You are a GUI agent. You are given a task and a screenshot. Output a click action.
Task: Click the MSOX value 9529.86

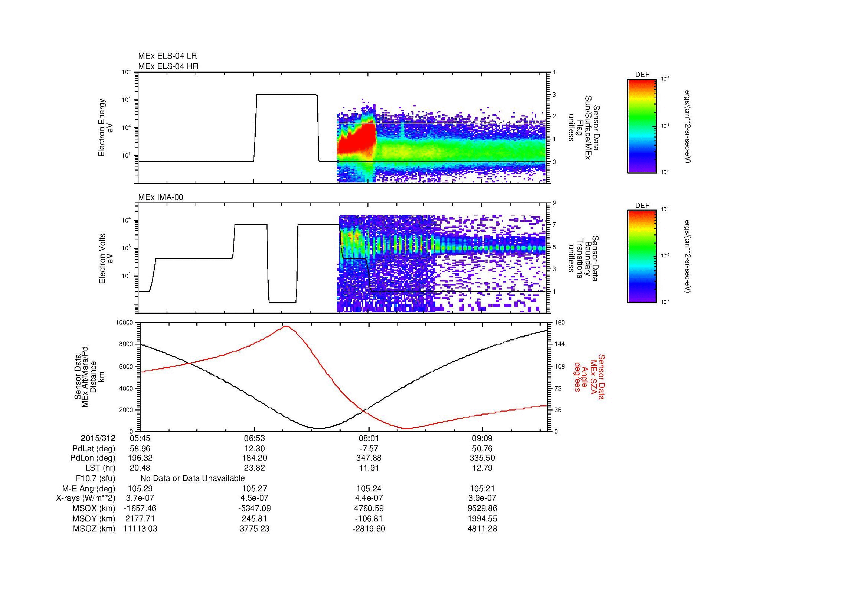[x=482, y=508]
